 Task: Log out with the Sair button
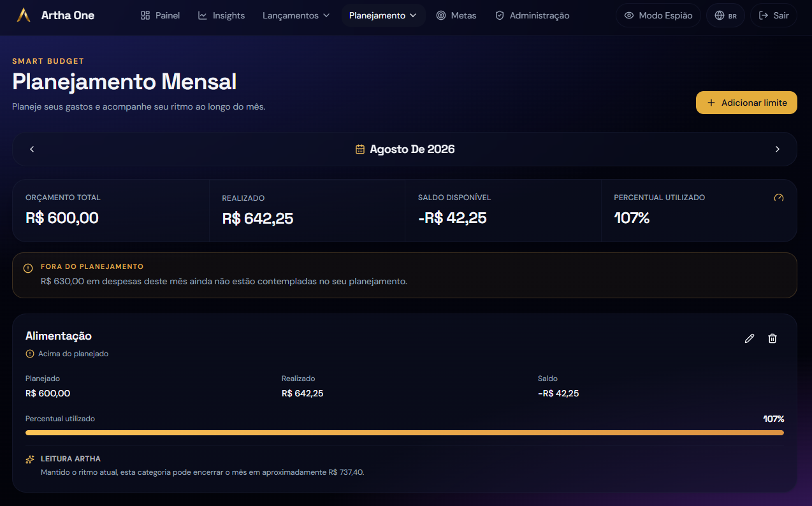pyautogui.click(x=774, y=15)
